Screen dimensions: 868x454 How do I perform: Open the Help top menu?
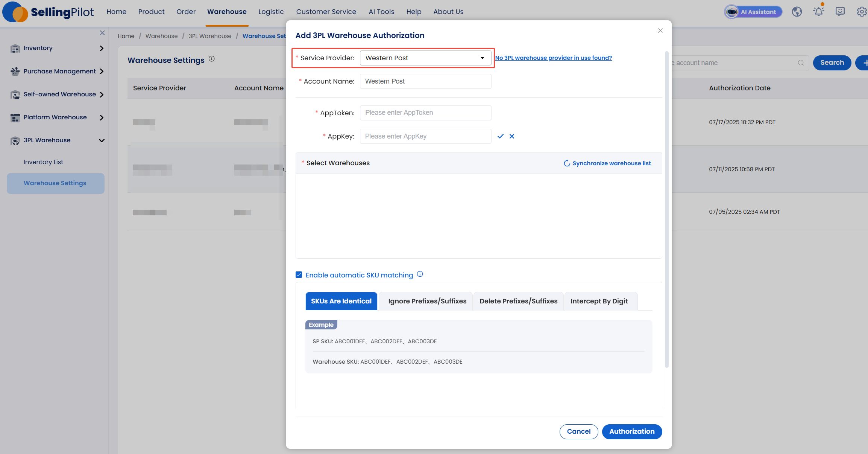pos(414,12)
